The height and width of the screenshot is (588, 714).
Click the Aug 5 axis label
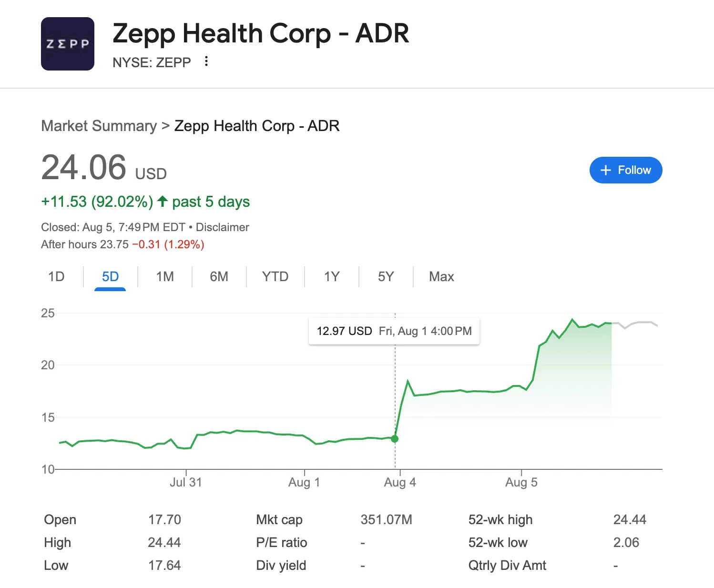pos(521,482)
